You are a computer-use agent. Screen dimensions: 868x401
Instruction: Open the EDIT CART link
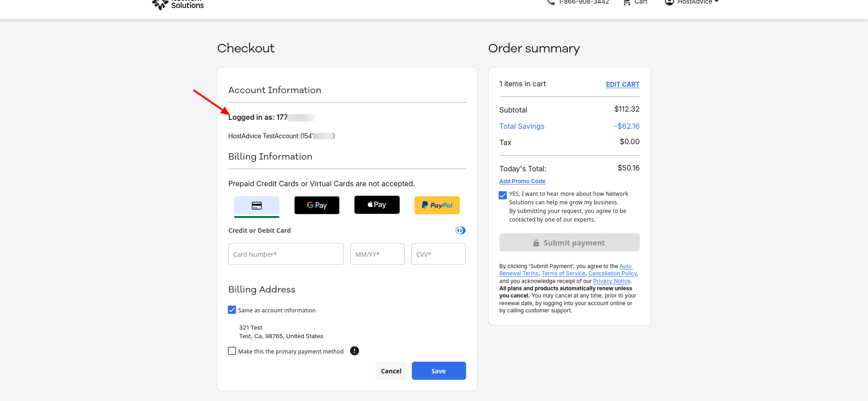(623, 85)
